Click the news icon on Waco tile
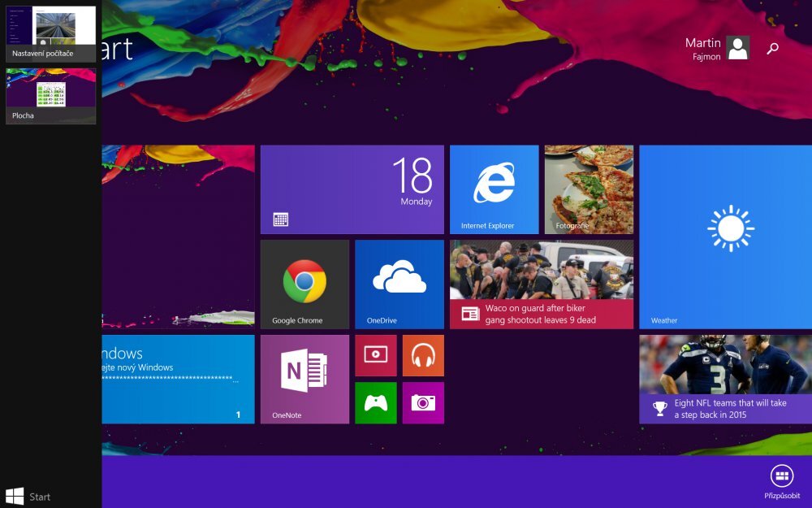The height and width of the screenshot is (508, 812). point(470,314)
